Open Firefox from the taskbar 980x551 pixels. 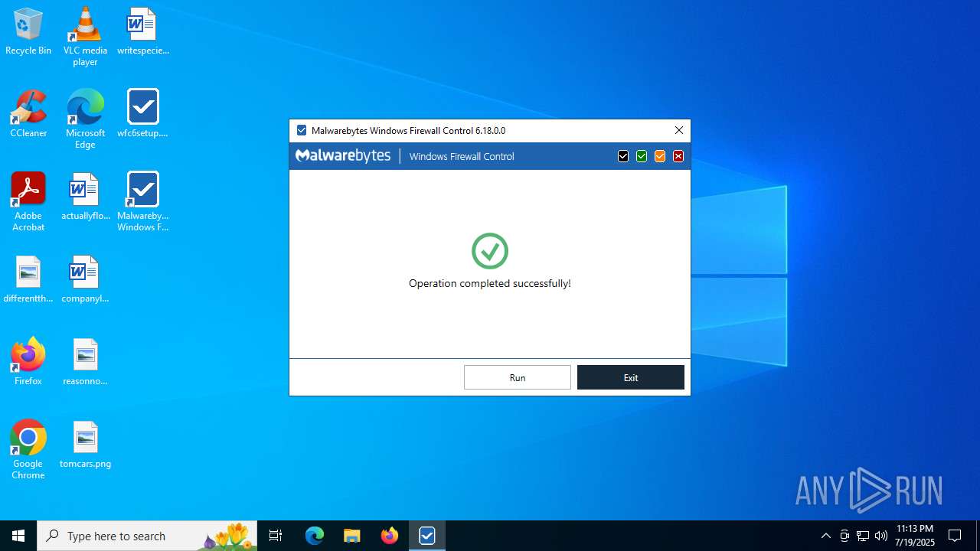click(x=390, y=536)
